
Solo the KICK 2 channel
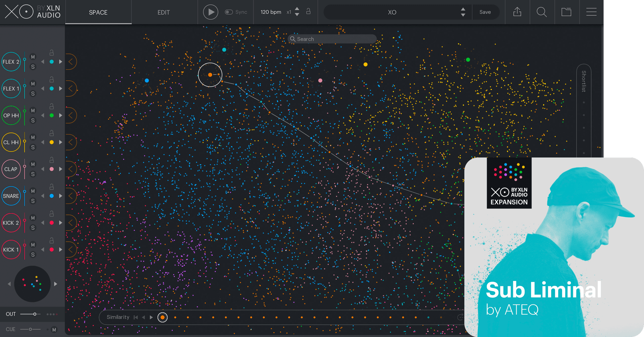click(x=33, y=228)
